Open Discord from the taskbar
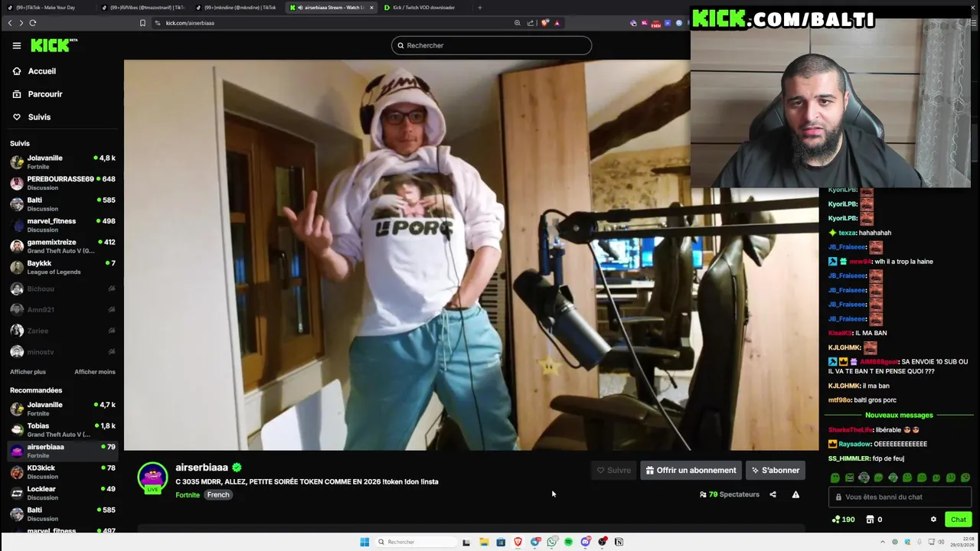Viewport: 980px width, 551px height. point(586,542)
